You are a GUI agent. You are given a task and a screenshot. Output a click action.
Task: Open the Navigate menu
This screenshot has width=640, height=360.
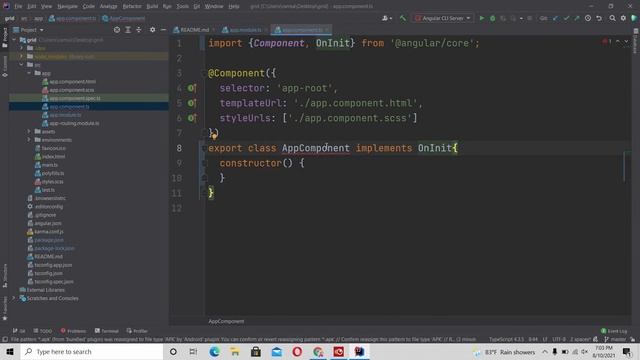click(x=67, y=7)
